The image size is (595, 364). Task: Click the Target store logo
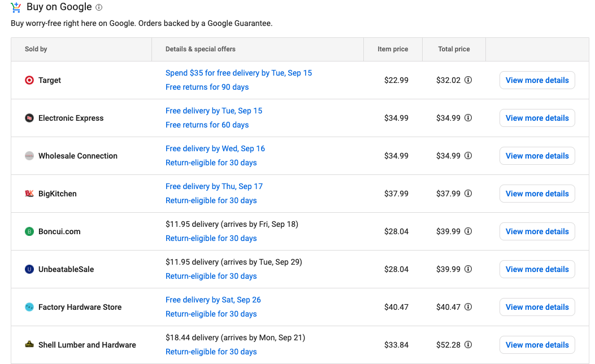coord(29,80)
